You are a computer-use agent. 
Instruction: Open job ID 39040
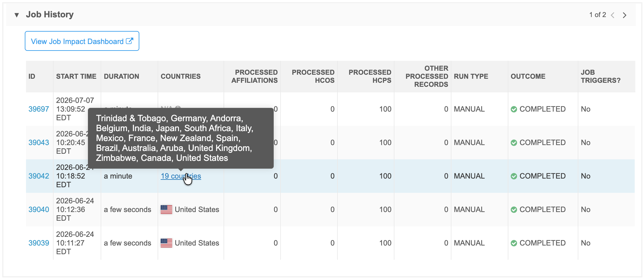(39, 210)
